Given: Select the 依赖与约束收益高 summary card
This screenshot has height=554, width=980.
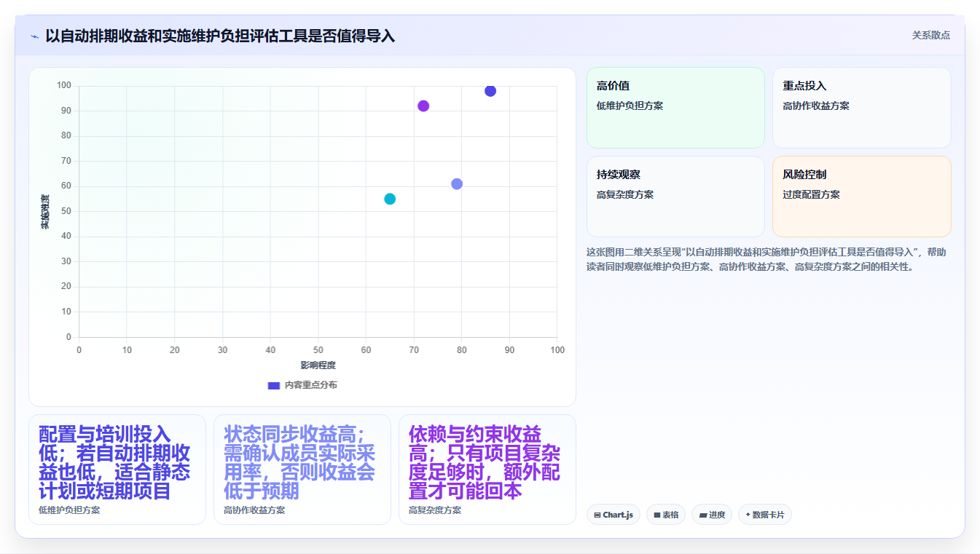Looking at the screenshot, I should pyautogui.click(x=487, y=470).
